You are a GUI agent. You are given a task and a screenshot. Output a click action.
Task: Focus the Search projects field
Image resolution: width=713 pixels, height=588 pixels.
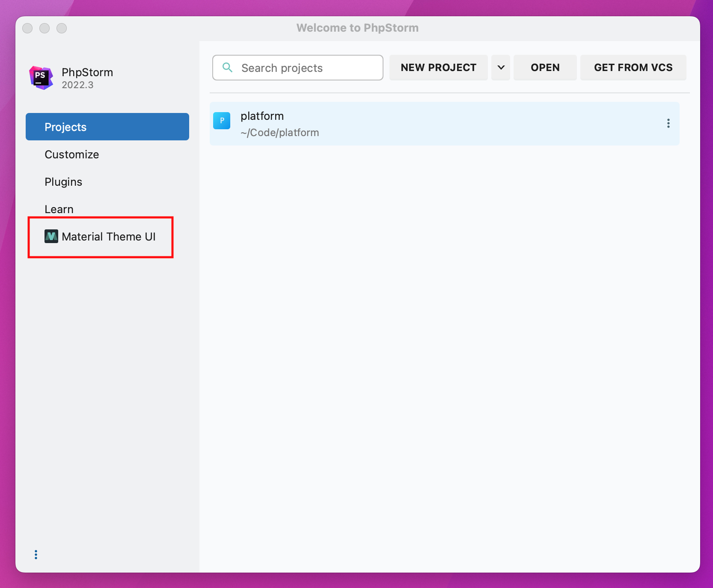pos(298,68)
